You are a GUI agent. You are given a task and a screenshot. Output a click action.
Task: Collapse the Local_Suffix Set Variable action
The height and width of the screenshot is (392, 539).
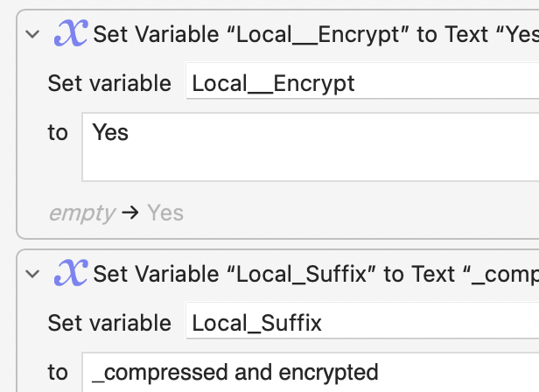[x=33, y=274]
